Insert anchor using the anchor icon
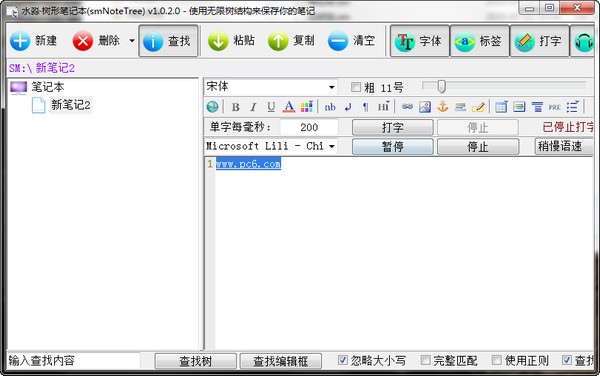This screenshot has height=376, width=600. pos(443,107)
